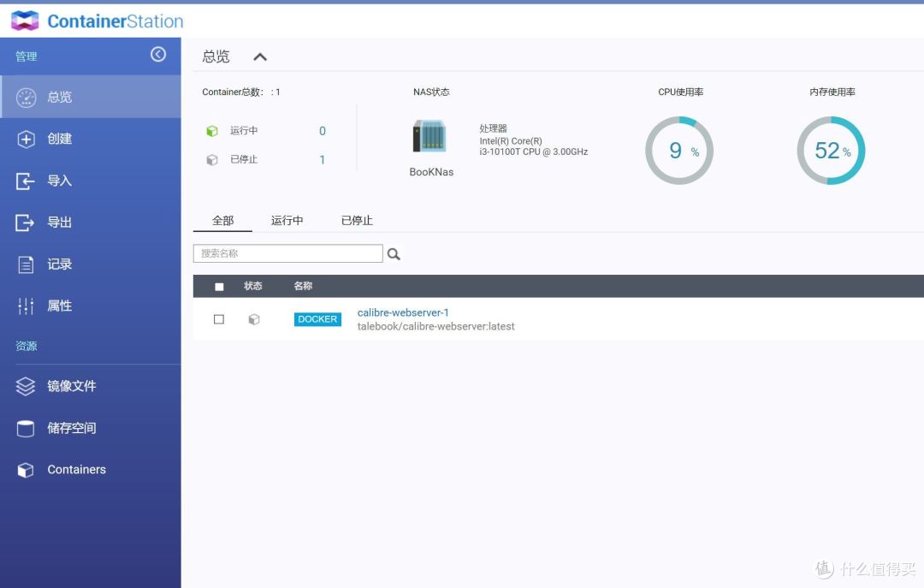Click the Properties sliders icon
The width and height of the screenshot is (924, 588).
tap(26, 306)
